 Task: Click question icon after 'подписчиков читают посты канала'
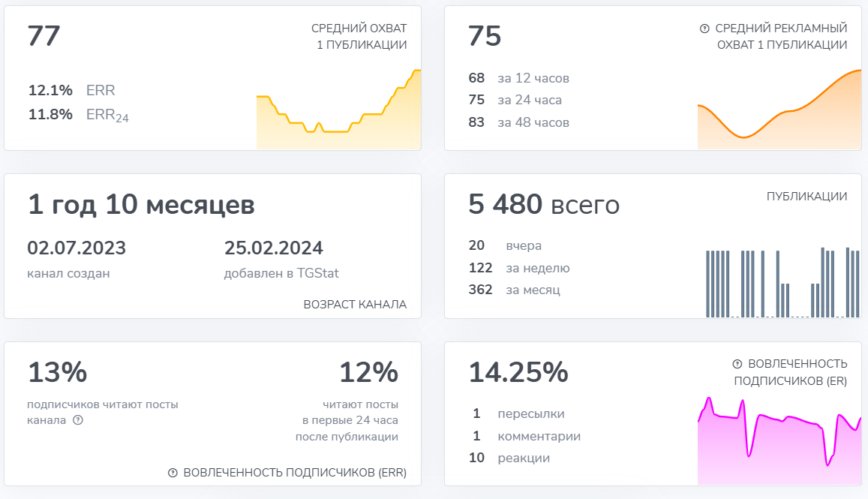(78, 419)
